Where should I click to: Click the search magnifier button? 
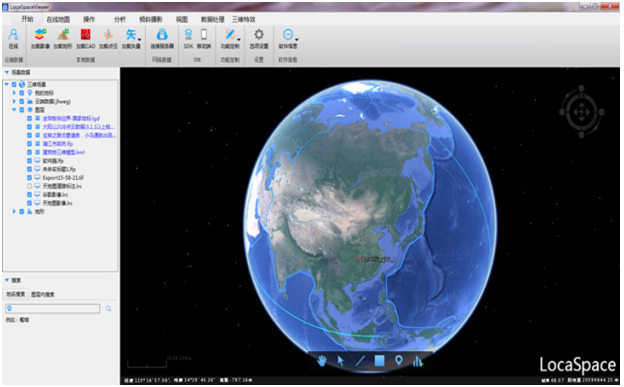coord(108,309)
